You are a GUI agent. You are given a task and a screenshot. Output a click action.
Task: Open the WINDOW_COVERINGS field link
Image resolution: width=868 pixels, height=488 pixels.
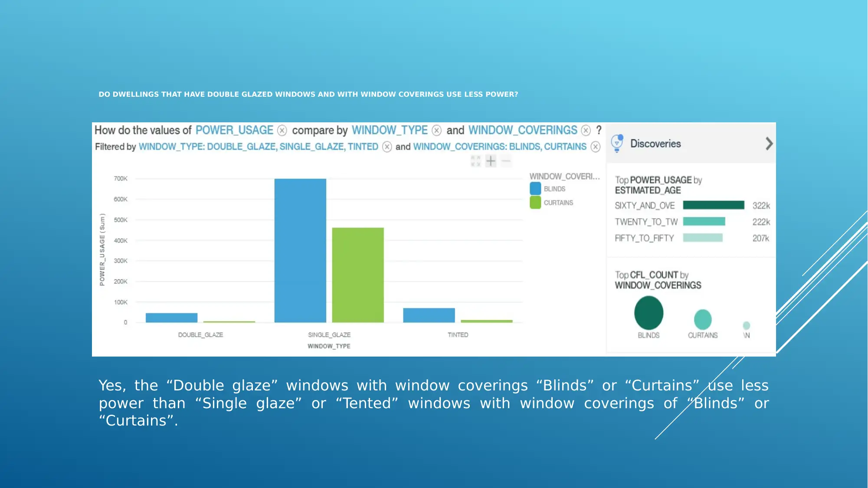pos(523,130)
